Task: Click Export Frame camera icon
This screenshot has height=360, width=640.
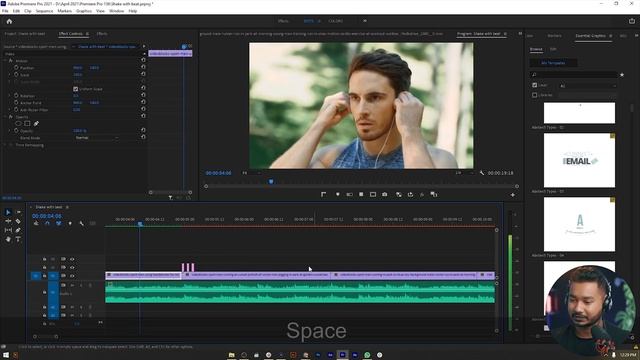Action: [x=384, y=195]
